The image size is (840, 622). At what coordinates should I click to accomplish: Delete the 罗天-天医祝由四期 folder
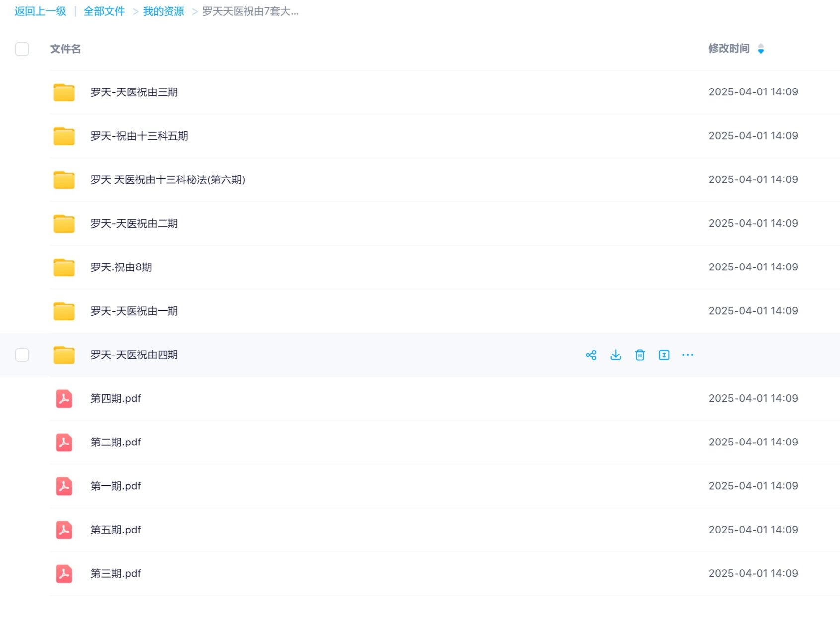pyautogui.click(x=640, y=355)
